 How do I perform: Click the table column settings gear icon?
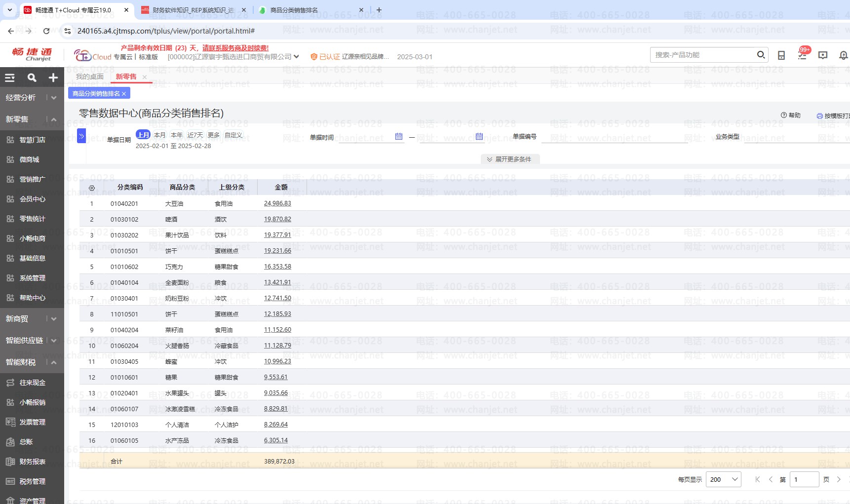click(92, 188)
